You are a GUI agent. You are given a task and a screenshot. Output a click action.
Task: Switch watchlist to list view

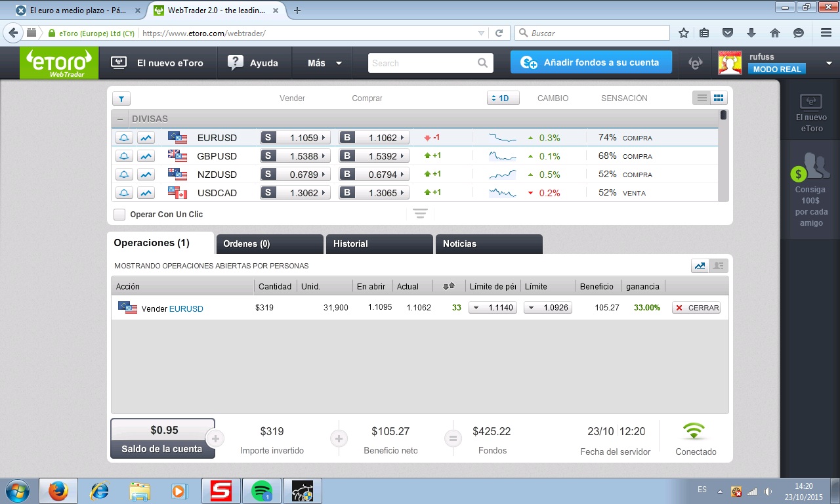coord(702,98)
